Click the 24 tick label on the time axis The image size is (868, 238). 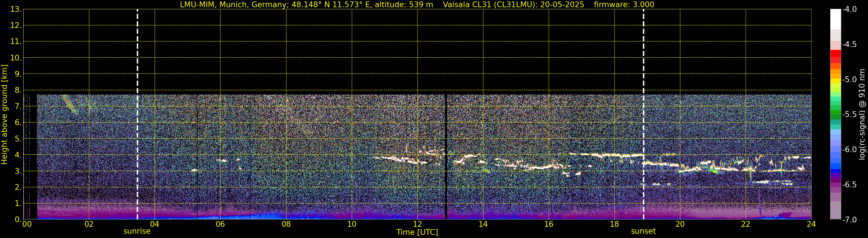(811, 224)
